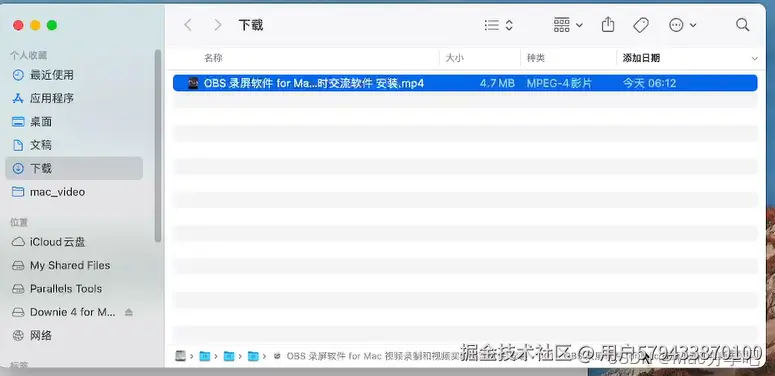This screenshot has width=775, height=376.
Task: Sort by the 大小 column header
Action: click(x=455, y=58)
